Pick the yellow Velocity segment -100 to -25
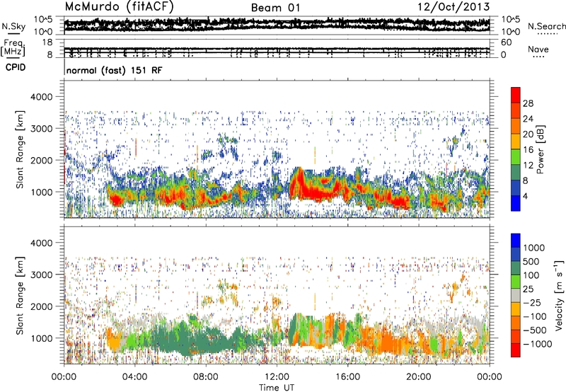This screenshot has height=392, width=566. [516, 309]
